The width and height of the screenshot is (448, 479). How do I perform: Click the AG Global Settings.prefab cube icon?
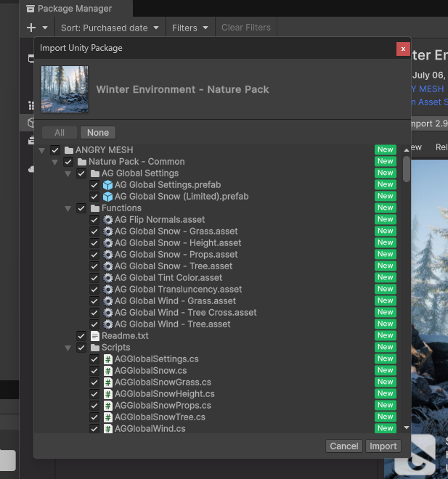[x=107, y=185]
